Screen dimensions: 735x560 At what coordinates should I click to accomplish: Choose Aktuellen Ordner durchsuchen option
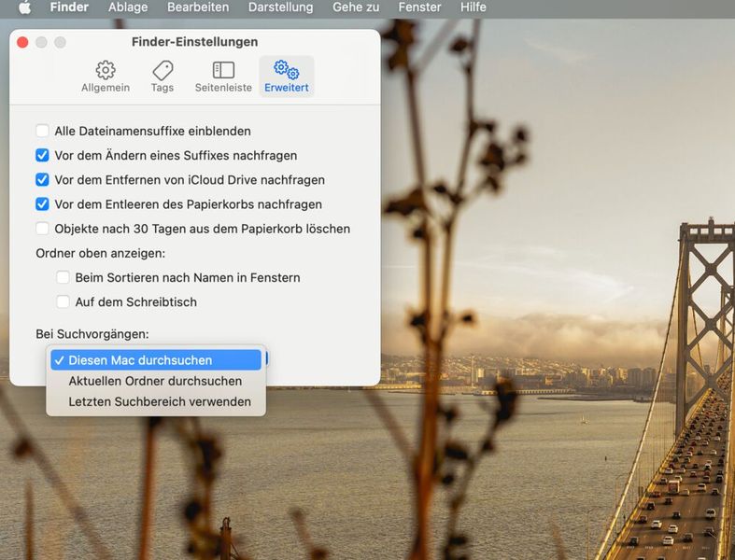(156, 381)
